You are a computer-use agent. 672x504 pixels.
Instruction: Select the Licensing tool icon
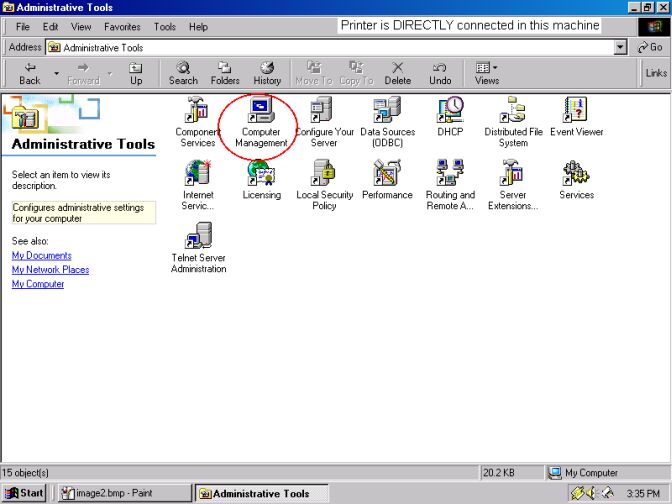261,174
